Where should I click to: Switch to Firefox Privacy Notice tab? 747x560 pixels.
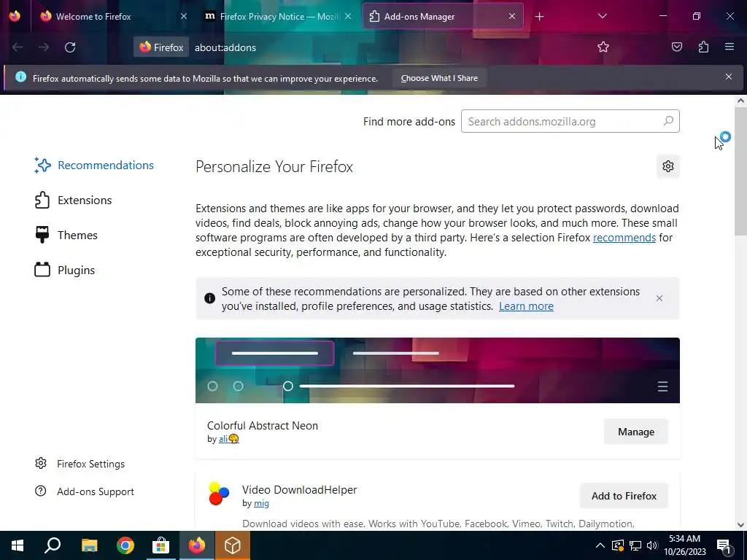tap(278, 16)
